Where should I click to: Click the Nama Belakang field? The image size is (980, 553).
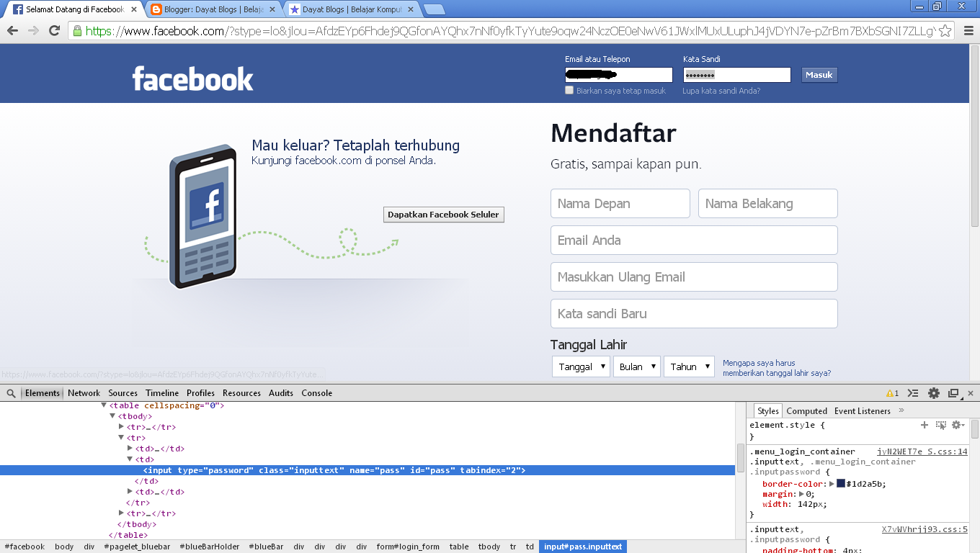[x=768, y=204]
